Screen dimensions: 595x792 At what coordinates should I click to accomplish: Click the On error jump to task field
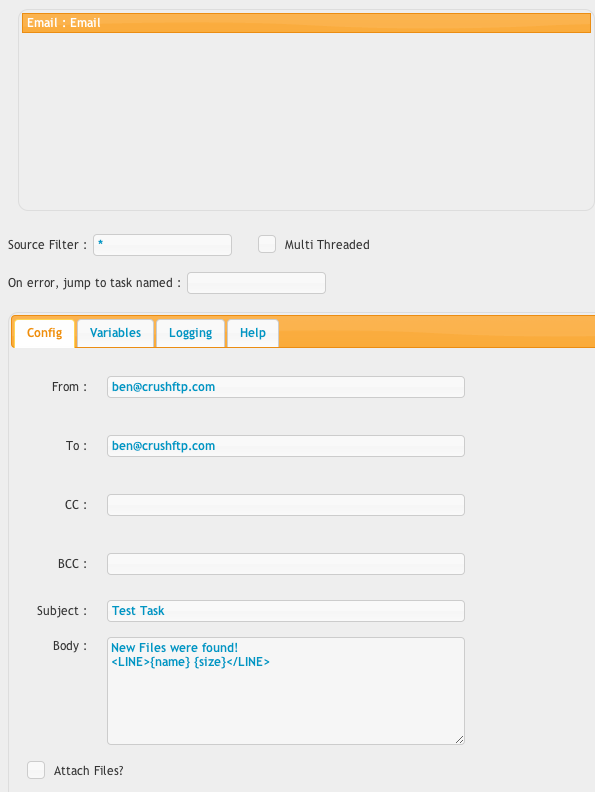[x=256, y=283]
